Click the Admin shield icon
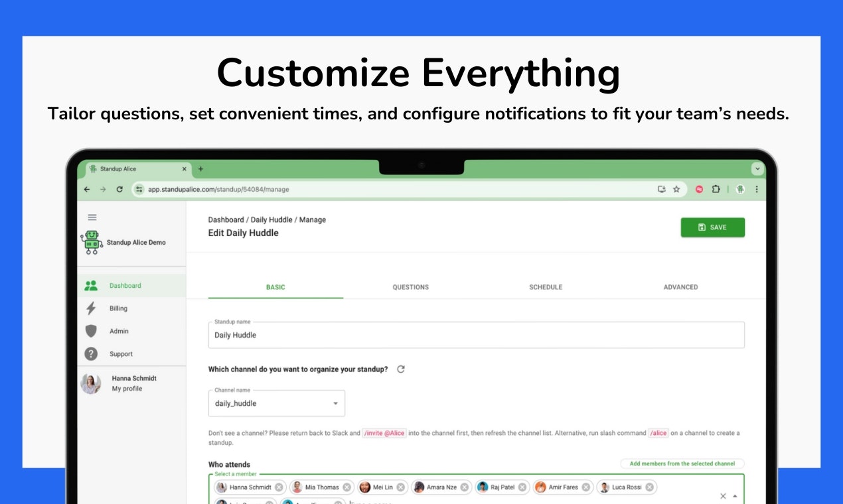The height and width of the screenshot is (504, 843). tap(92, 331)
